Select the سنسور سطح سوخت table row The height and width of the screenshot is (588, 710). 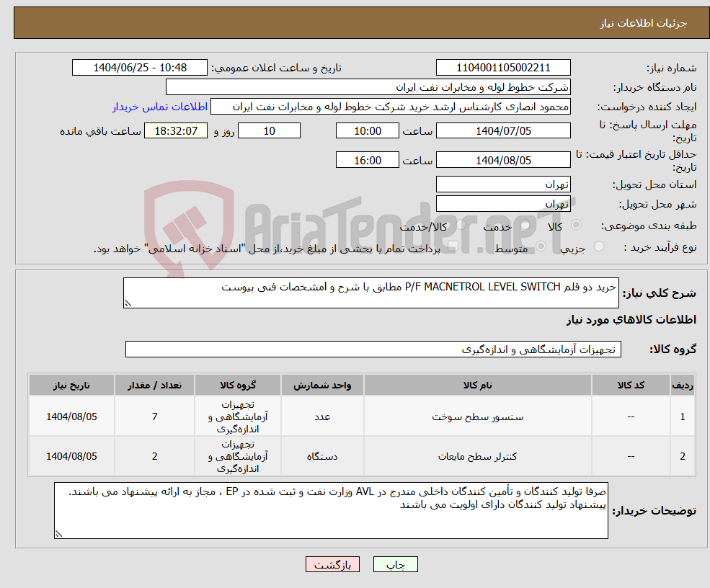point(478,416)
